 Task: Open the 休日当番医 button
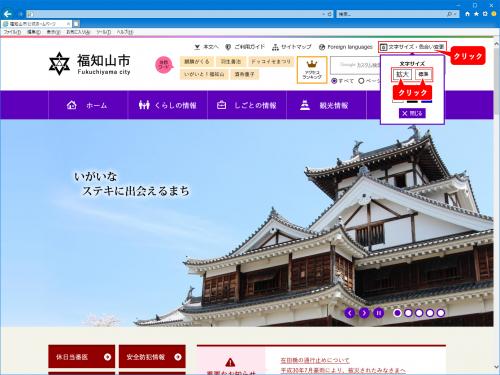82,357
